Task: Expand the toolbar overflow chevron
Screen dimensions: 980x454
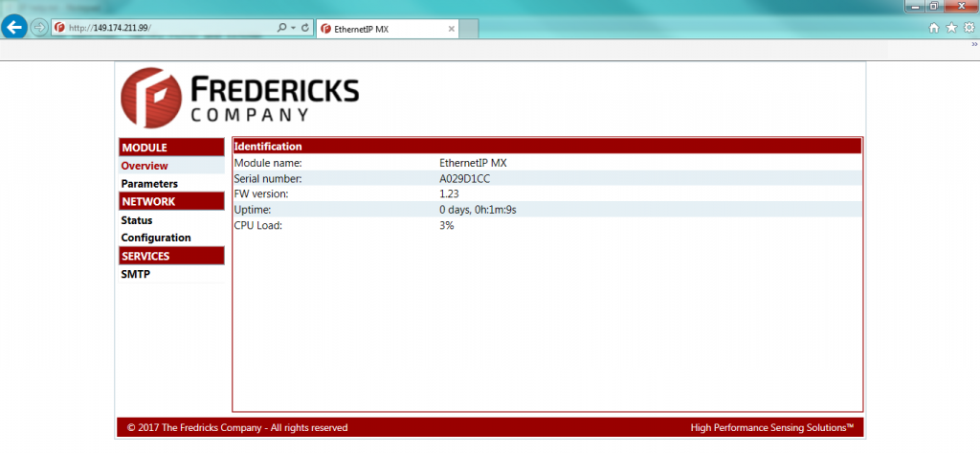Action: [974, 44]
